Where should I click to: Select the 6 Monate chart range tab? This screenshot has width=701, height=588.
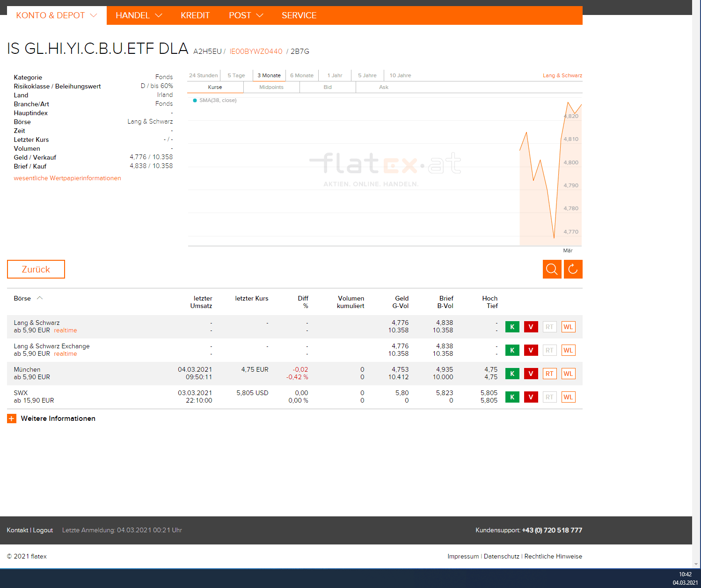point(302,75)
